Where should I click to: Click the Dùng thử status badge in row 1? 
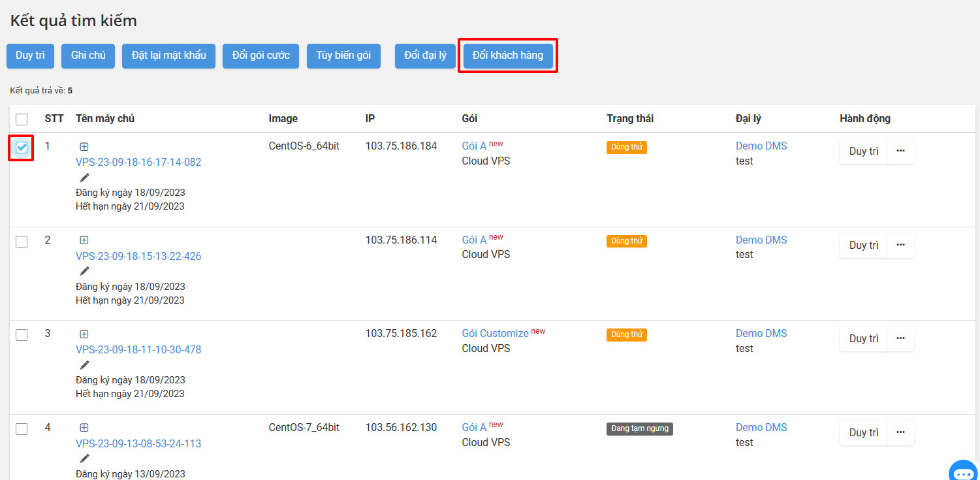(627, 148)
